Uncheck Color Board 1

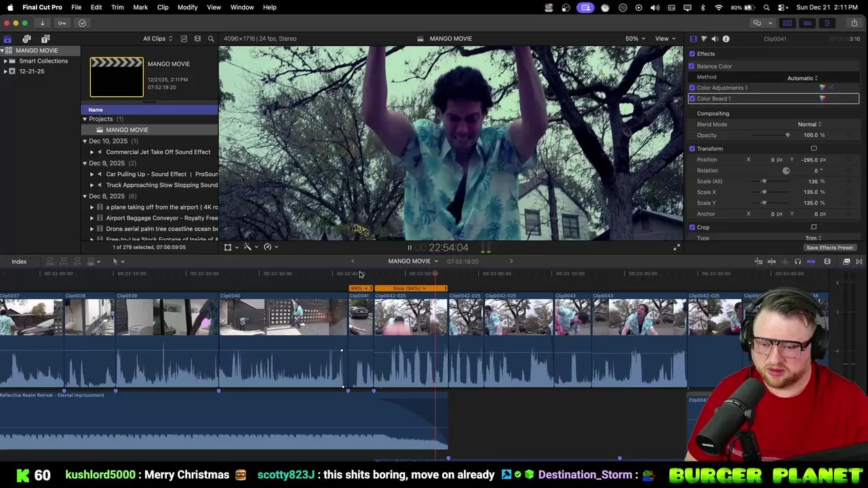click(x=692, y=99)
